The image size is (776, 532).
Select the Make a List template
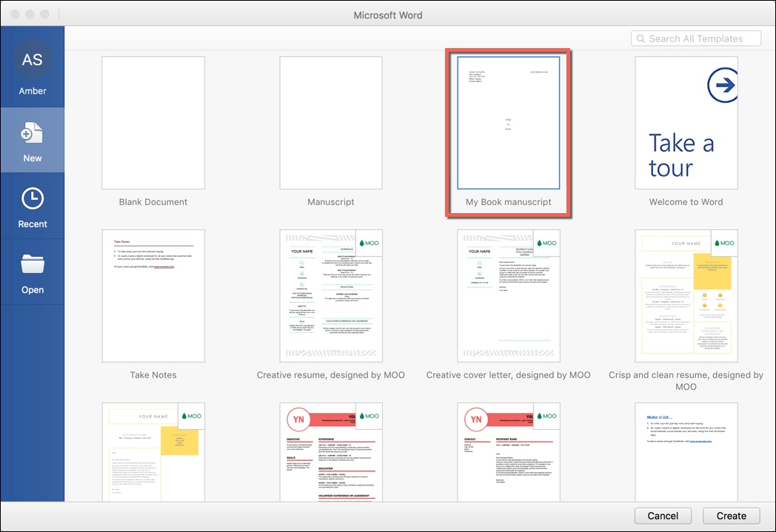[x=686, y=452]
